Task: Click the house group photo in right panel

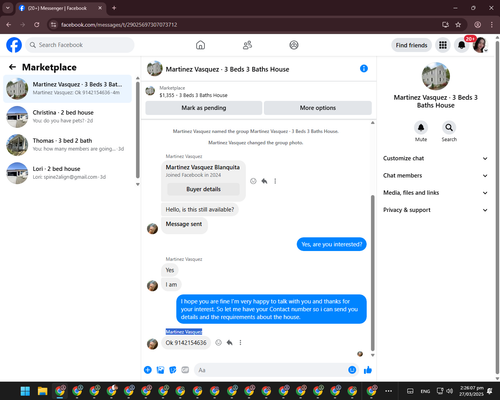Action: 436,76
